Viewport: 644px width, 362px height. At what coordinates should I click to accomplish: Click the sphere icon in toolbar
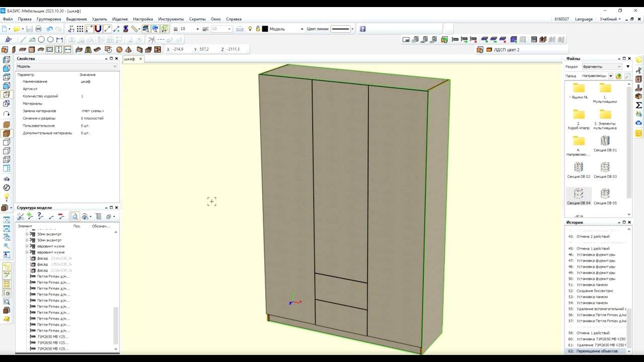tap(119, 50)
